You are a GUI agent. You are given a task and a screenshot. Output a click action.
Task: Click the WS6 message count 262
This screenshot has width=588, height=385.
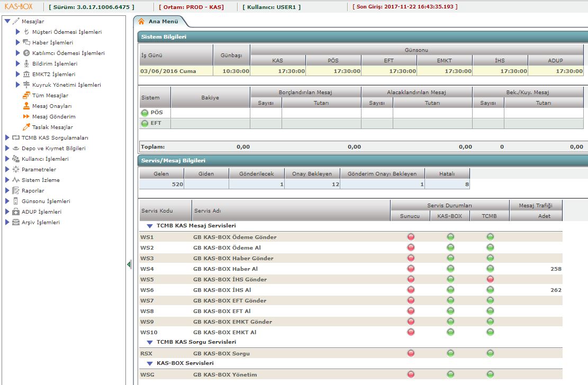[x=556, y=290]
